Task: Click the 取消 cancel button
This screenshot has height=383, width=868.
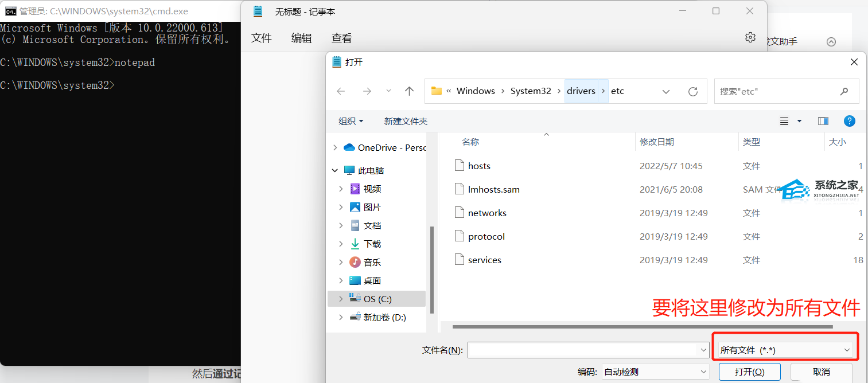Action: [822, 372]
